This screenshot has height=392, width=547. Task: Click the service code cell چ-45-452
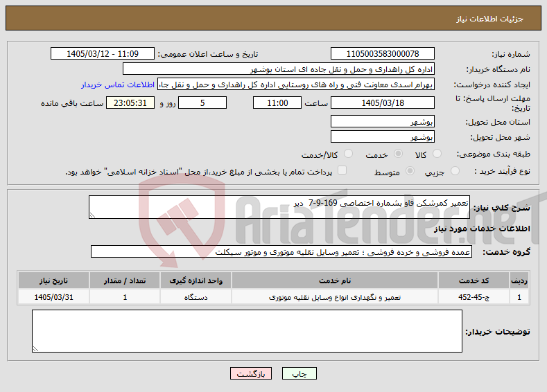(474, 297)
